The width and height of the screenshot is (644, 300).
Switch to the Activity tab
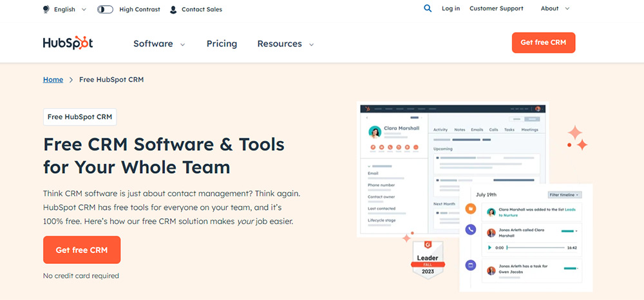pyautogui.click(x=440, y=129)
